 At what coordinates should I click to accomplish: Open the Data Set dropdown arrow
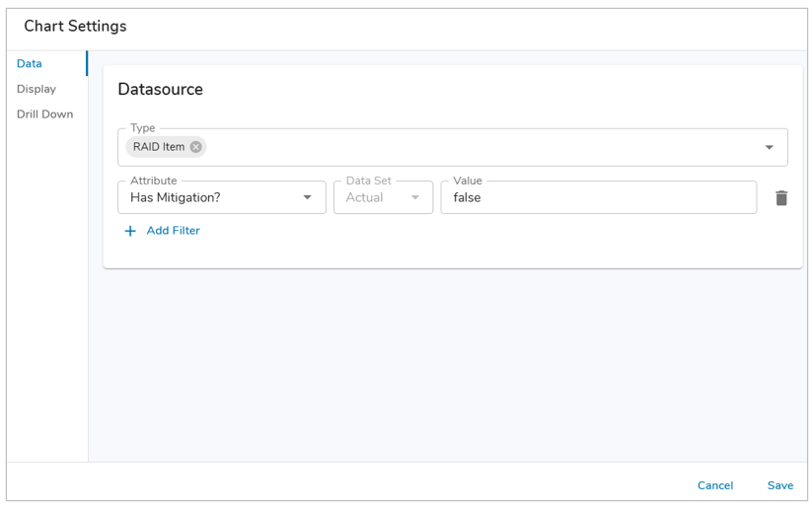pos(415,197)
